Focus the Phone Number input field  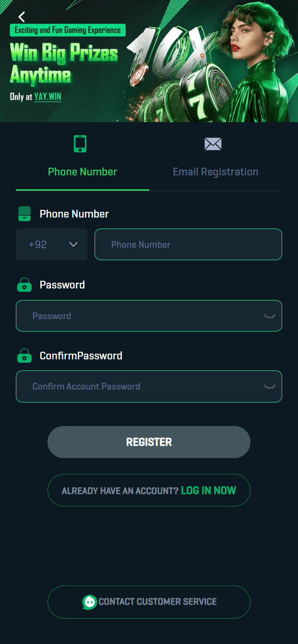[x=188, y=244]
